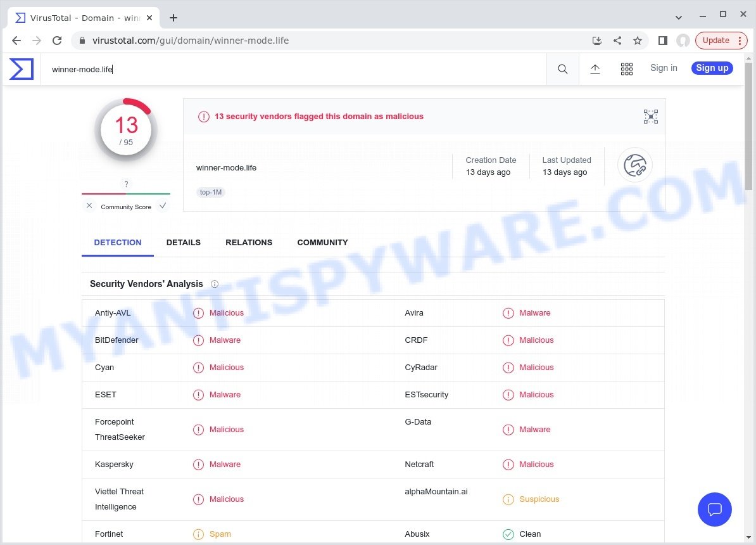This screenshot has height=545, width=756.
Task: Click the Netcraft Malicious result
Action: point(536,465)
